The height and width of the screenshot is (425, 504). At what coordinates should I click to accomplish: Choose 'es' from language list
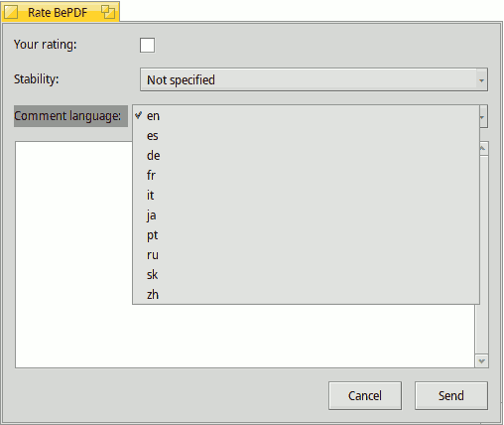pos(306,136)
